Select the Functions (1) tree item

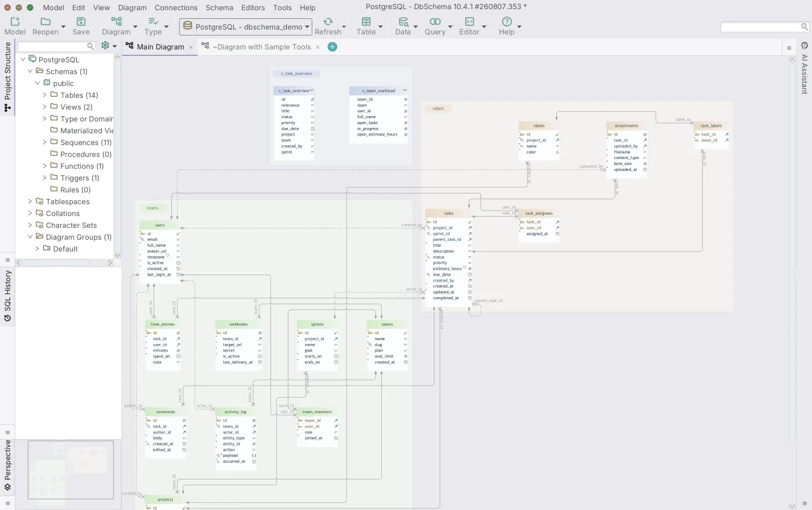tap(82, 166)
